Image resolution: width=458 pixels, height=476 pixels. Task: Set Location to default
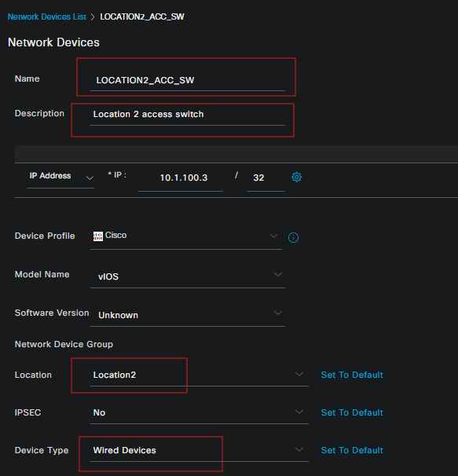352,375
